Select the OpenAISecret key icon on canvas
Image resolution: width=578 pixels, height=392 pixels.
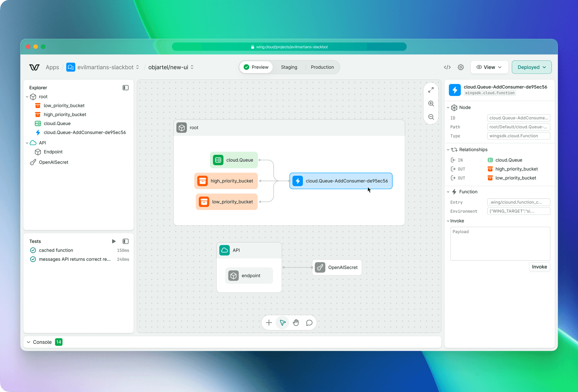(320, 267)
